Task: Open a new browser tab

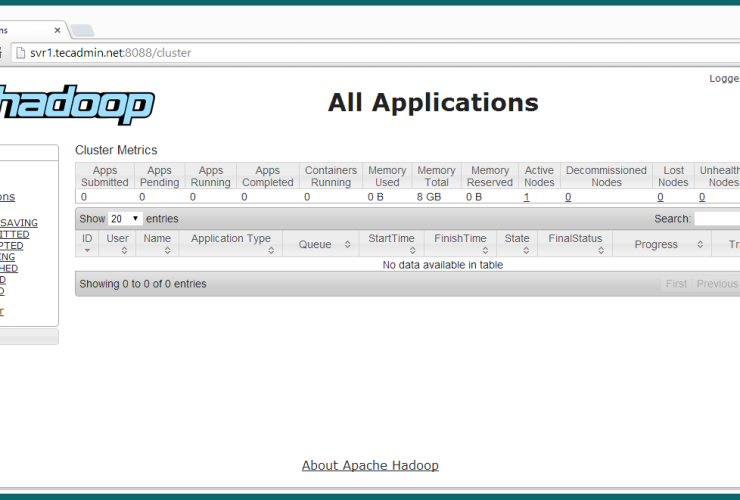Action: pos(83,30)
